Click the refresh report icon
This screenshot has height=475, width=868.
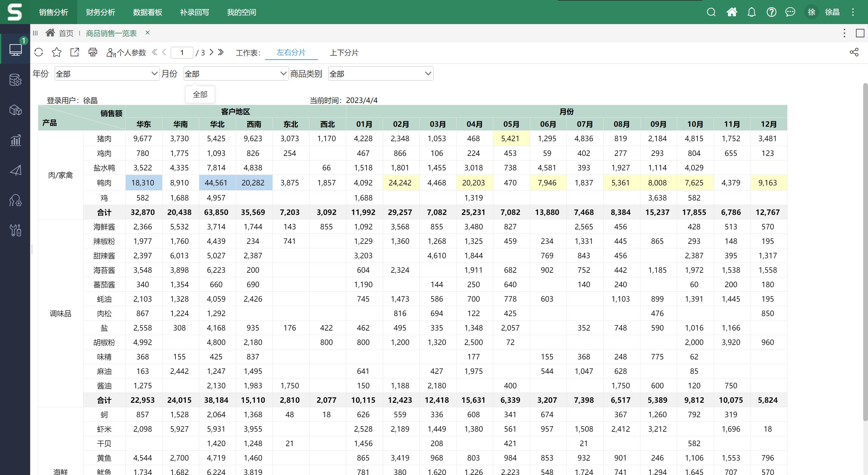click(39, 52)
